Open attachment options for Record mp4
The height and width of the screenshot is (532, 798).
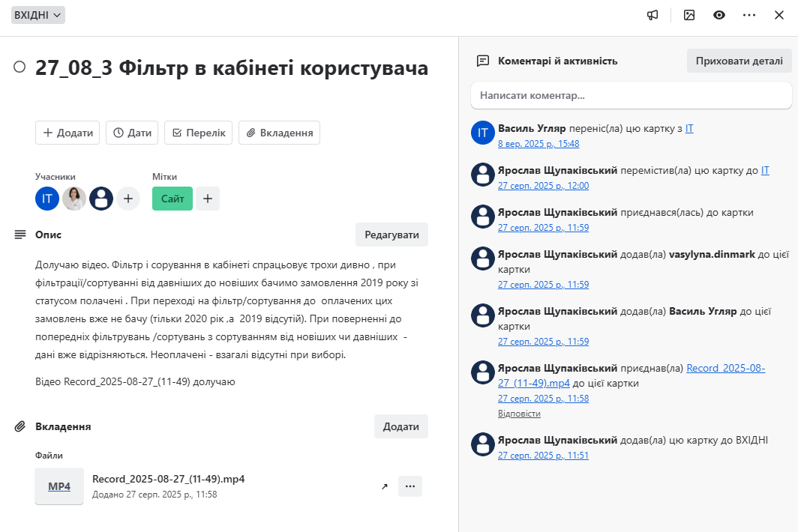click(410, 486)
